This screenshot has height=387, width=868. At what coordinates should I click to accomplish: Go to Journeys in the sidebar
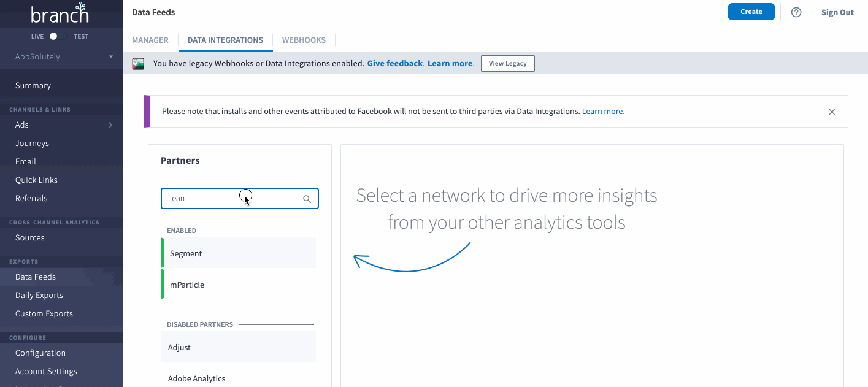(x=32, y=144)
